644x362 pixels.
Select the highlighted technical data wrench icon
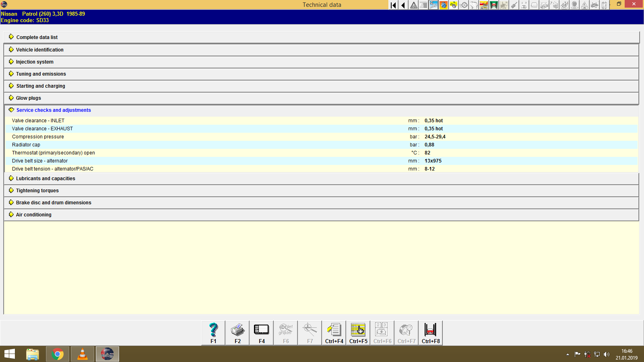[x=433, y=6]
